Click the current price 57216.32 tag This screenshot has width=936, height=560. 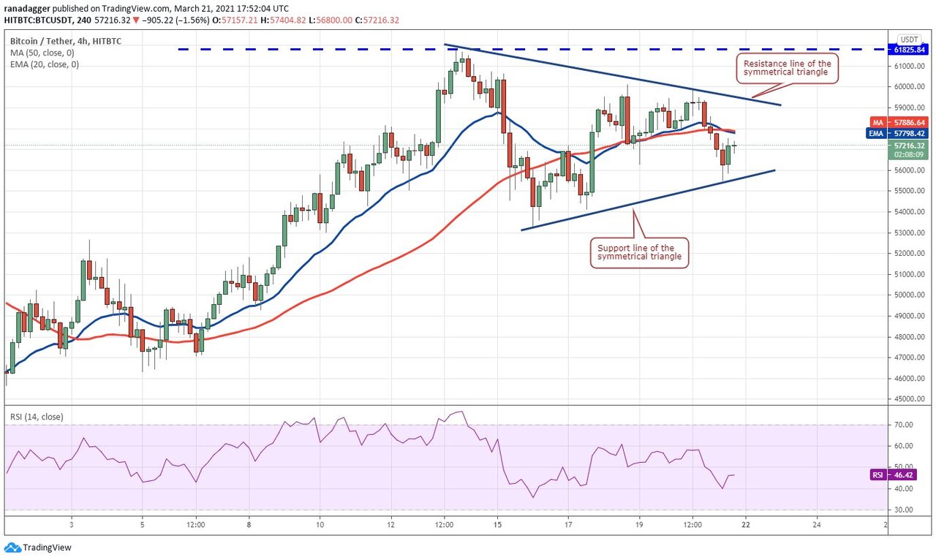coord(909,145)
